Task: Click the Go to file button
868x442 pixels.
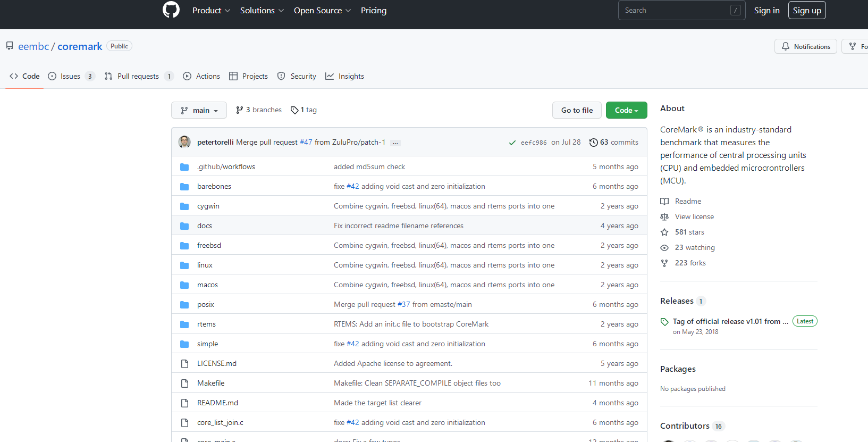Action: (577, 110)
